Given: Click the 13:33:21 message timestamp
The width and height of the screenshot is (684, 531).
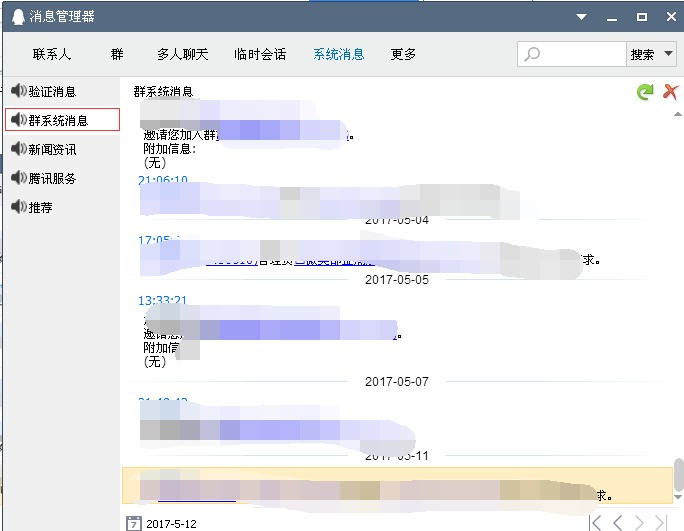Looking at the screenshot, I should [x=162, y=301].
